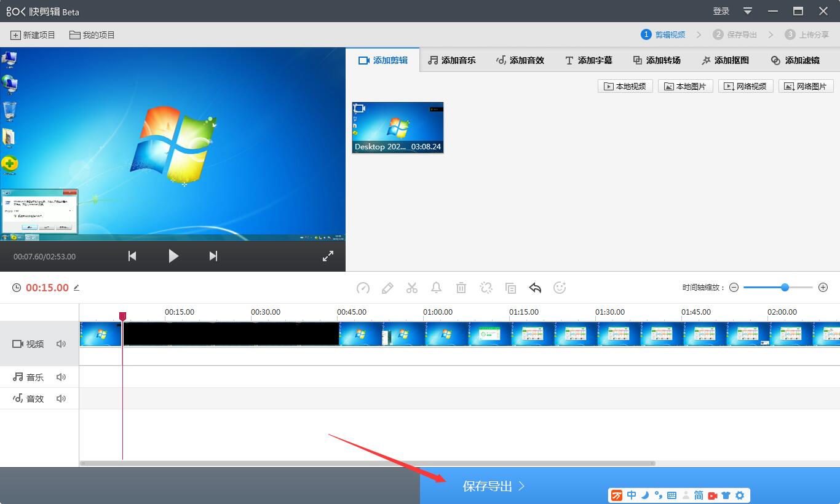Click the pencil edit clip icon

(387, 288)
